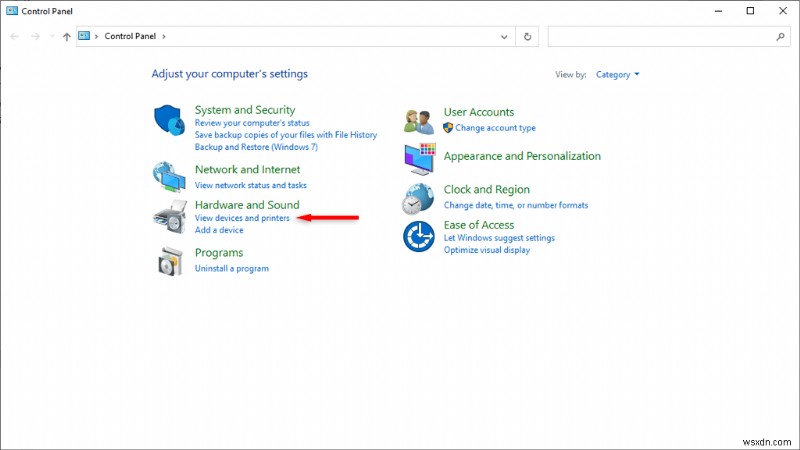Image resolution: width=800 pixels, height=450 pixels.
Task: Click the back navigation arrow
Action: pos(14,36)
